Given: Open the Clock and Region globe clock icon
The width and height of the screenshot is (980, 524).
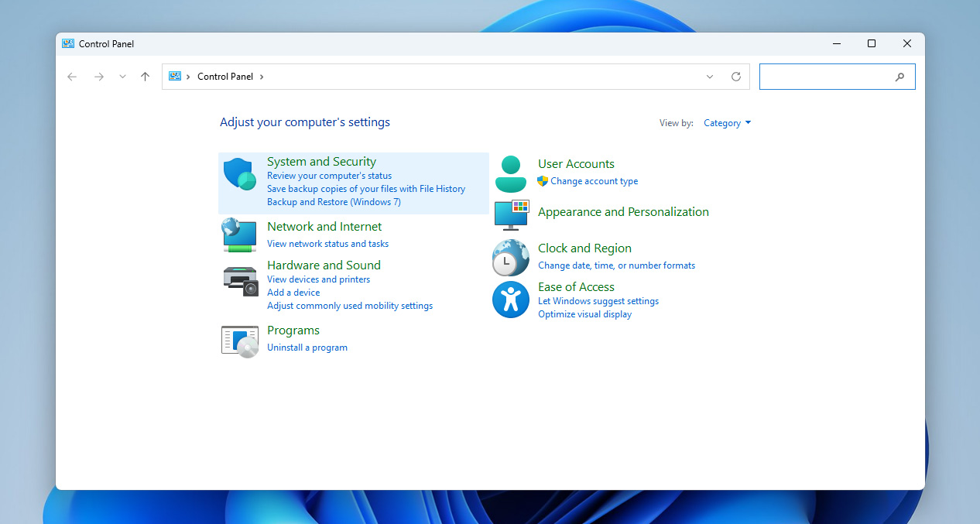Looking at the screenshot, I should (510, 258).
